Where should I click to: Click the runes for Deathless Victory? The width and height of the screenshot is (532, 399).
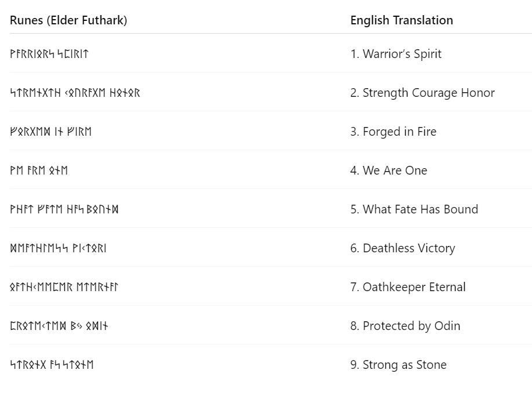58,248
